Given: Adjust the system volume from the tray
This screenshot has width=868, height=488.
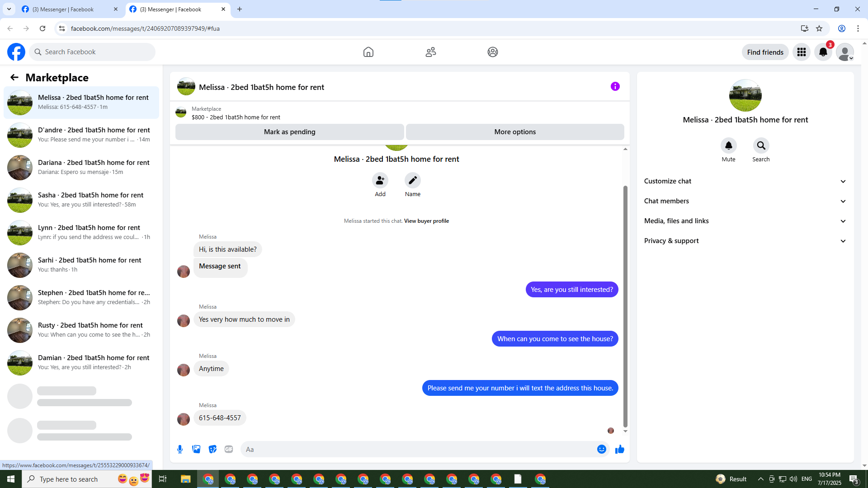Looking at the screenshot, I should (793, 479).
